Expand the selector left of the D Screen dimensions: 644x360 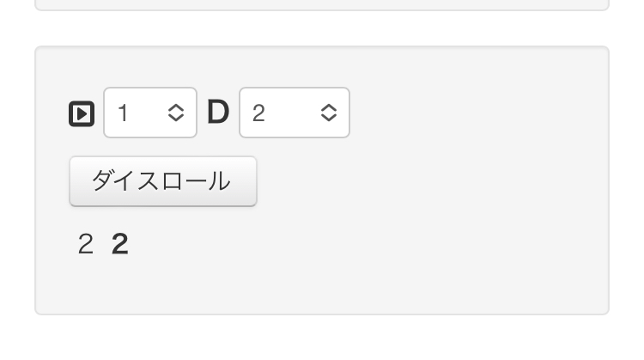[x=150, y=113]
